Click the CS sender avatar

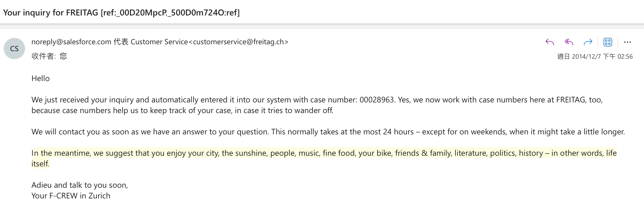point(14,49)
